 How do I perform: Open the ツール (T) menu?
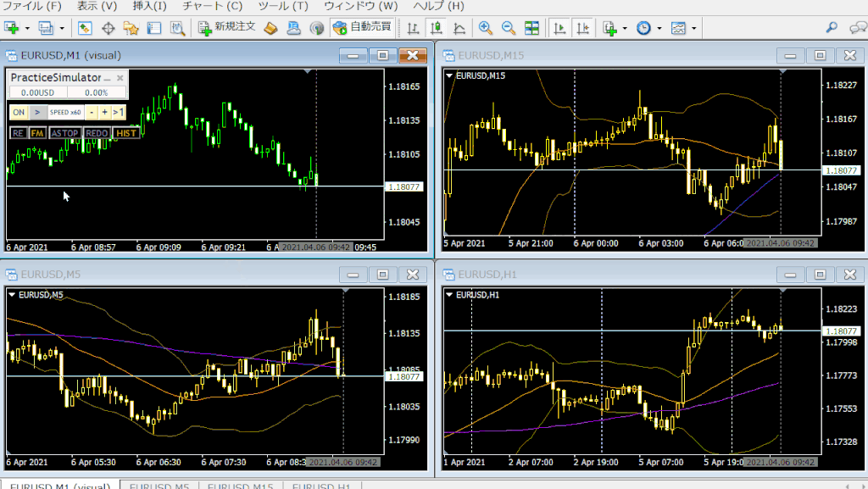click(283, 6)
